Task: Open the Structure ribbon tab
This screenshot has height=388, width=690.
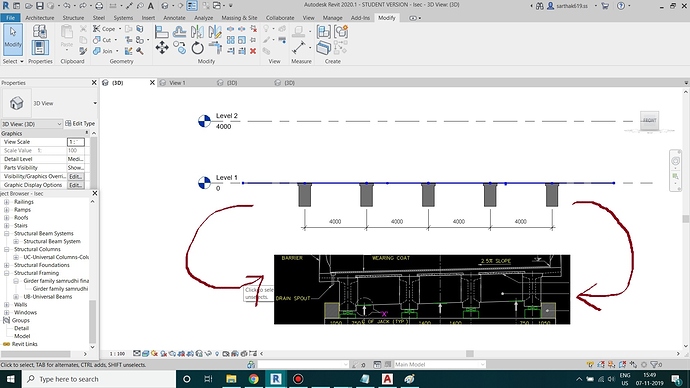Action: coord(73,18)
